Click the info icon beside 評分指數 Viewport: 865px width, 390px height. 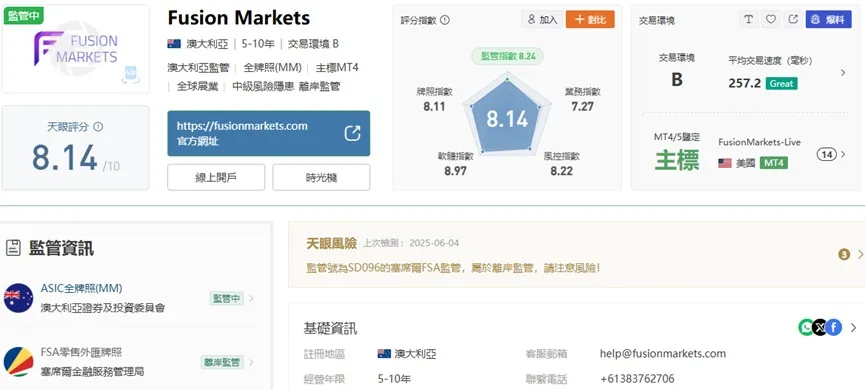tap(445, 20)
